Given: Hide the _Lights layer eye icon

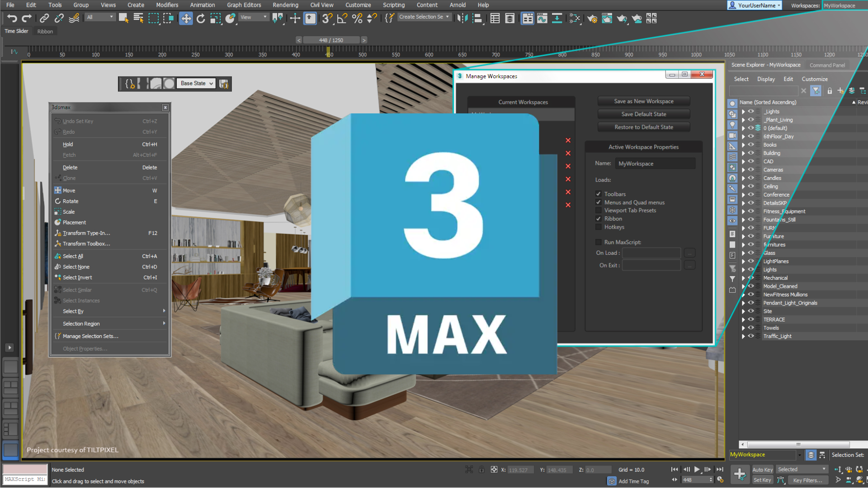Looking at the screenshot, I should pyautogui.click(x=751, y=111).
